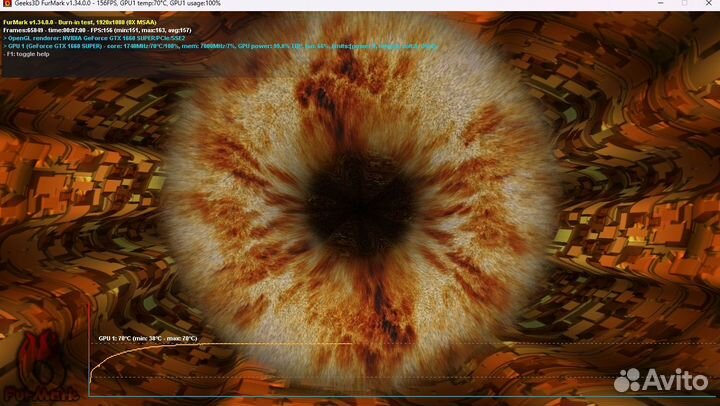Image resolution: width=720 pixels, height=406 pixels.
Task: Click the FurMark app icon in title bar
Action: click(6, 3)
